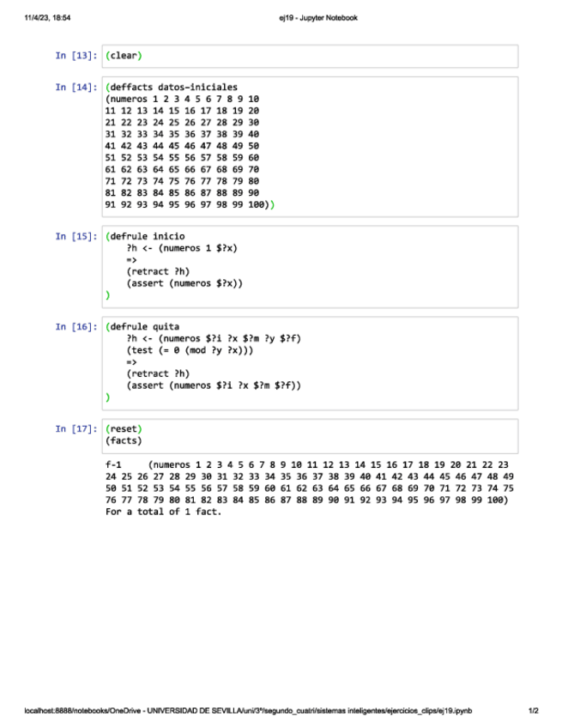Click the (clear) code cell
The width and height of the screenshot is (562, 728).
[310, 56]
